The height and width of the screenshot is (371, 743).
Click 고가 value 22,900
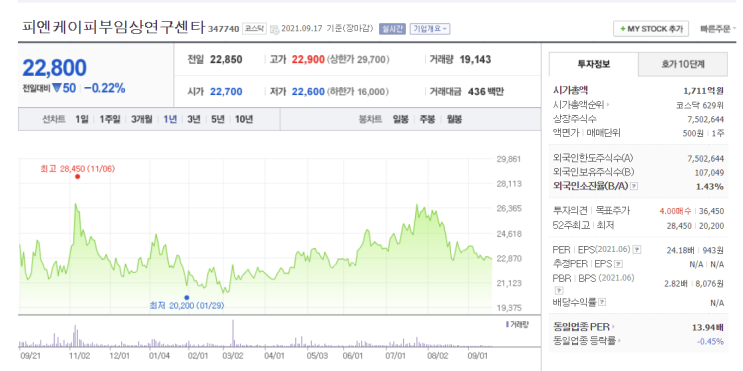(x=308, y=60)
